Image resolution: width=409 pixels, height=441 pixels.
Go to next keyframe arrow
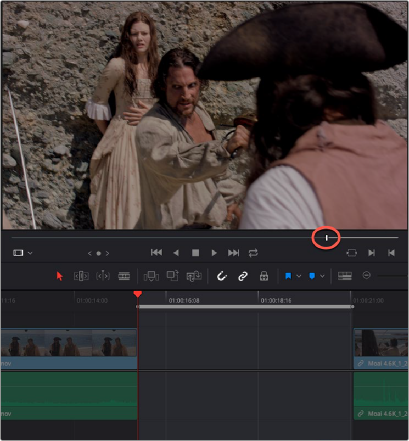(x=107, y=253)
